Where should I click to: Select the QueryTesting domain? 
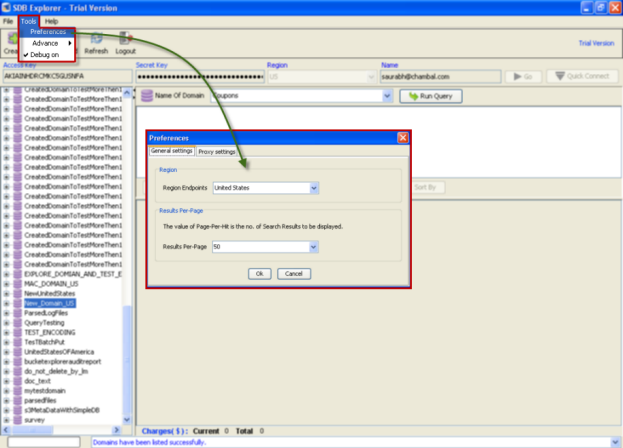pos(44,322)
